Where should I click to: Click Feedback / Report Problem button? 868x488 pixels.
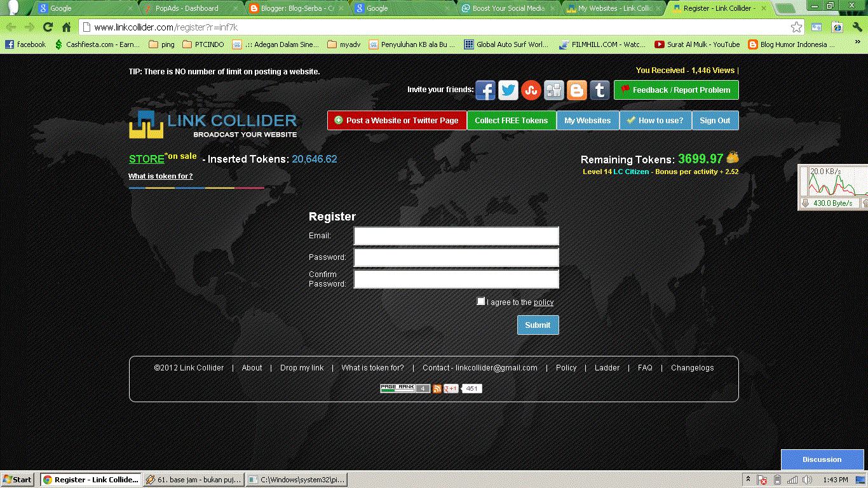click(676, 90)
